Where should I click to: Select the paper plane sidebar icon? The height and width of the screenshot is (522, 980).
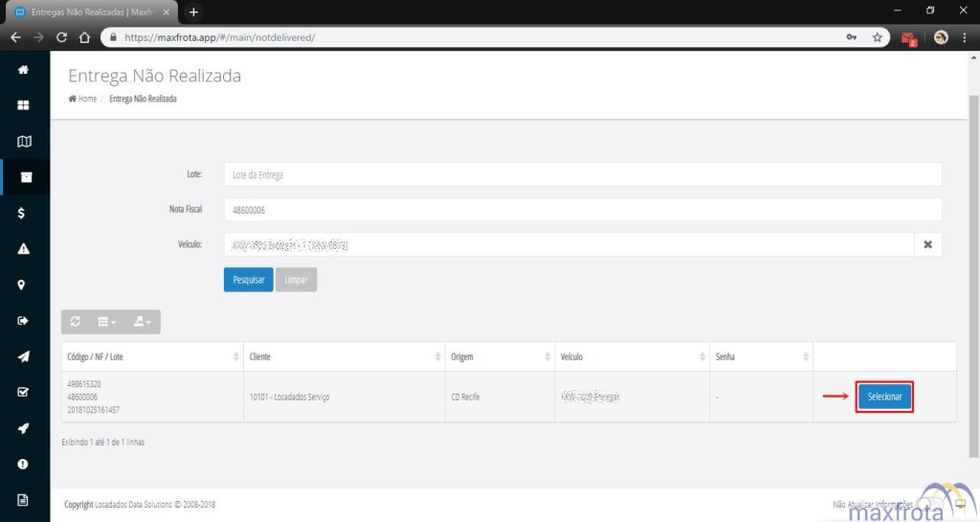pos(23,356)
